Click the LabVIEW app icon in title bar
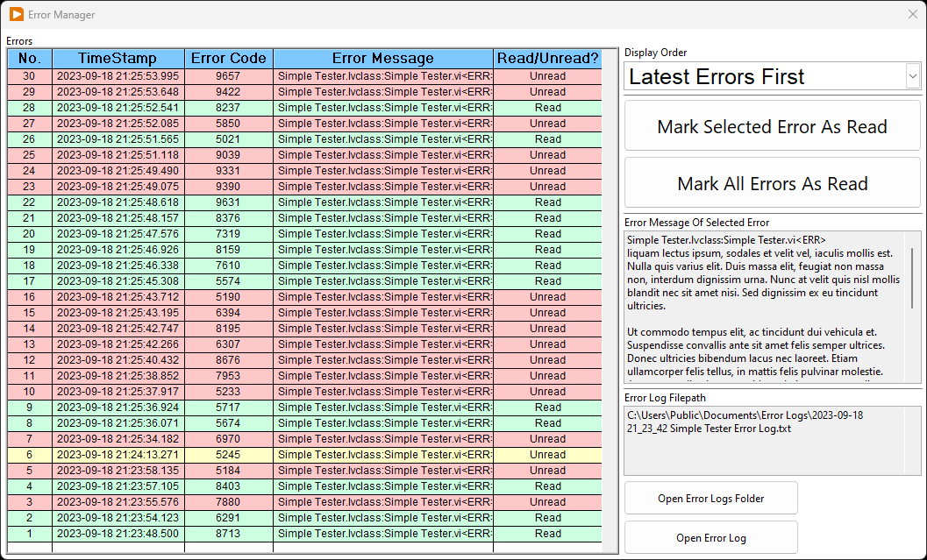 tap(17, 14)
